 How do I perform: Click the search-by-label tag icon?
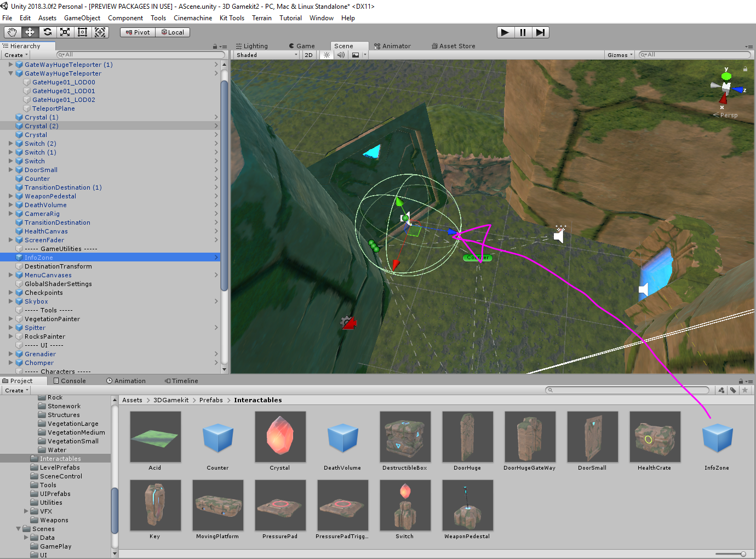pyautogui.click(x=733, y=390)
